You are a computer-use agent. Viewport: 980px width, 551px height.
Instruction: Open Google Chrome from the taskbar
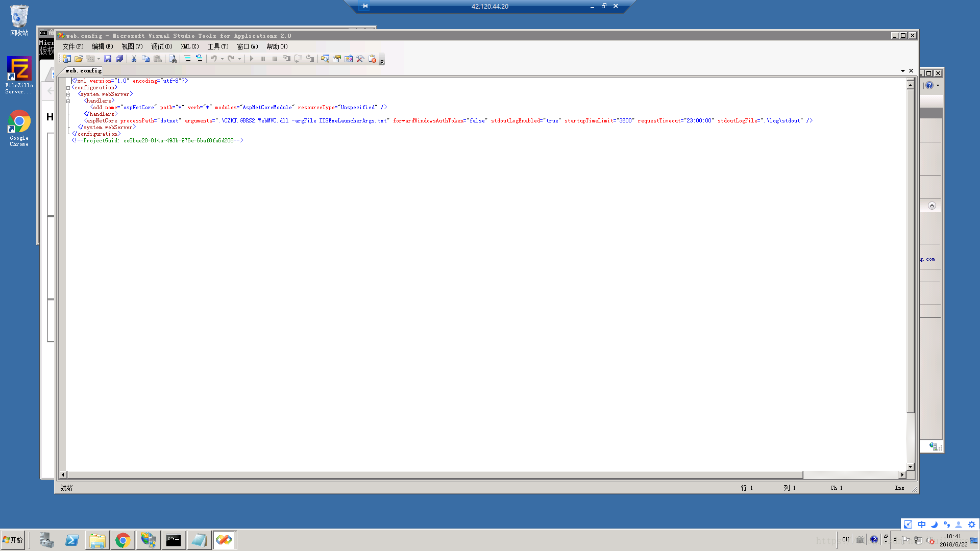point(122,540)
